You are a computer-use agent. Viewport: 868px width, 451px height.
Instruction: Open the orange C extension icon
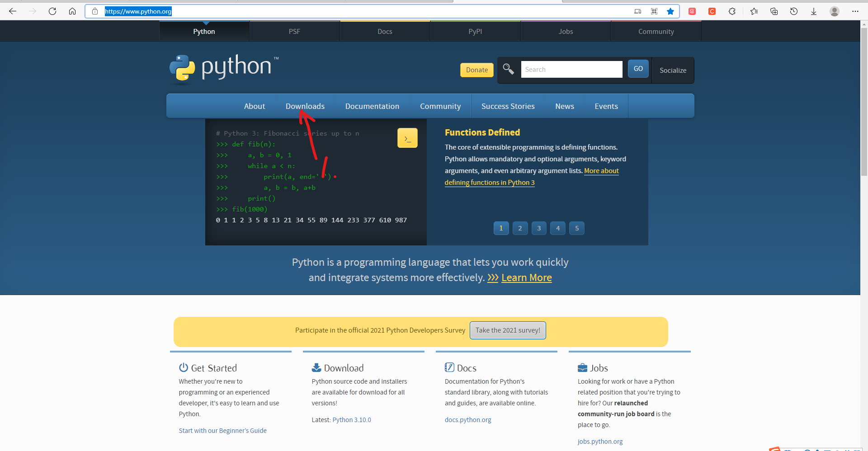coord(712,11)
